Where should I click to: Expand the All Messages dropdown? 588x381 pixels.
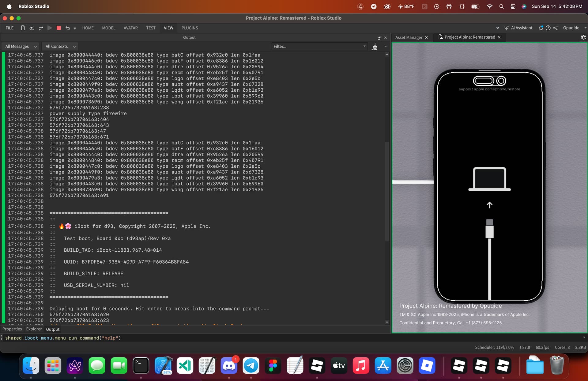[x=21, y=47]
